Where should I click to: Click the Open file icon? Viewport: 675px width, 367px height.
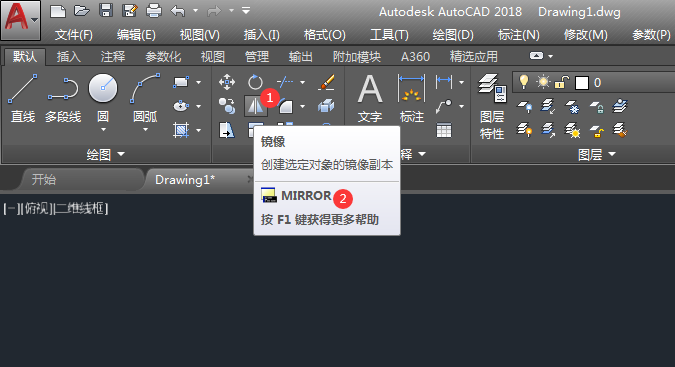coord(81,11)
